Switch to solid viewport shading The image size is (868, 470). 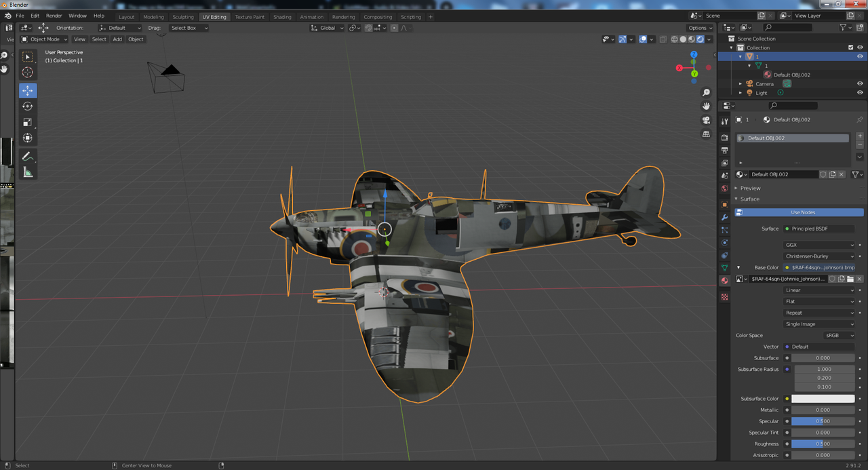click(x=683, y=39)
